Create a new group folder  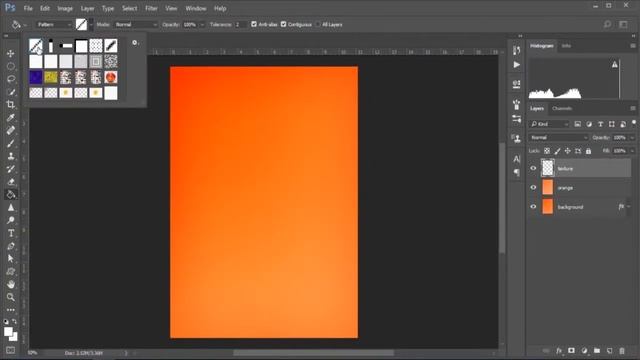(597, 351)
